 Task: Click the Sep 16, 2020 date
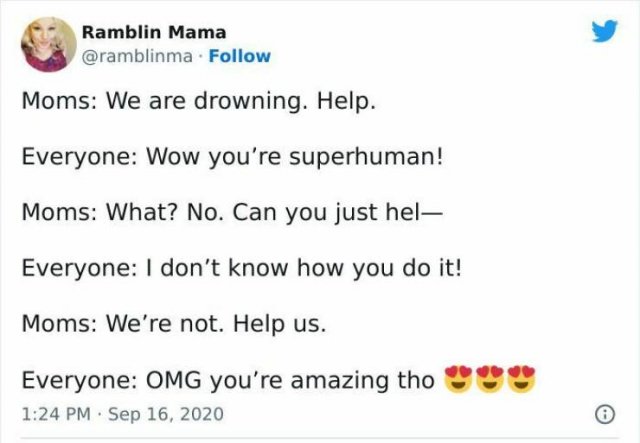point(166,414)
